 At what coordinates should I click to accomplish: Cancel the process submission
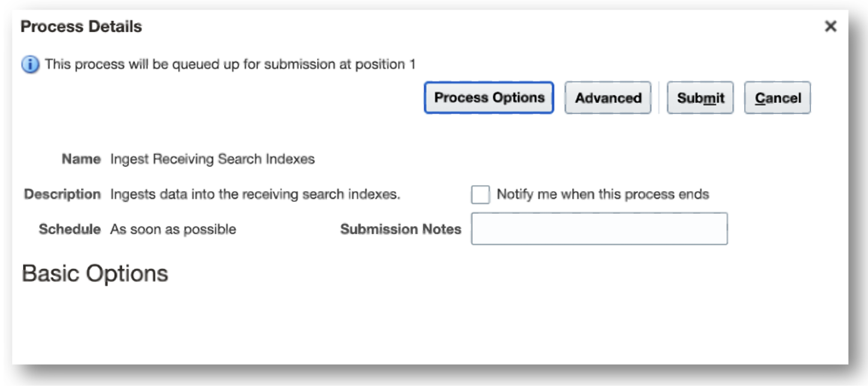click(777, 98)
